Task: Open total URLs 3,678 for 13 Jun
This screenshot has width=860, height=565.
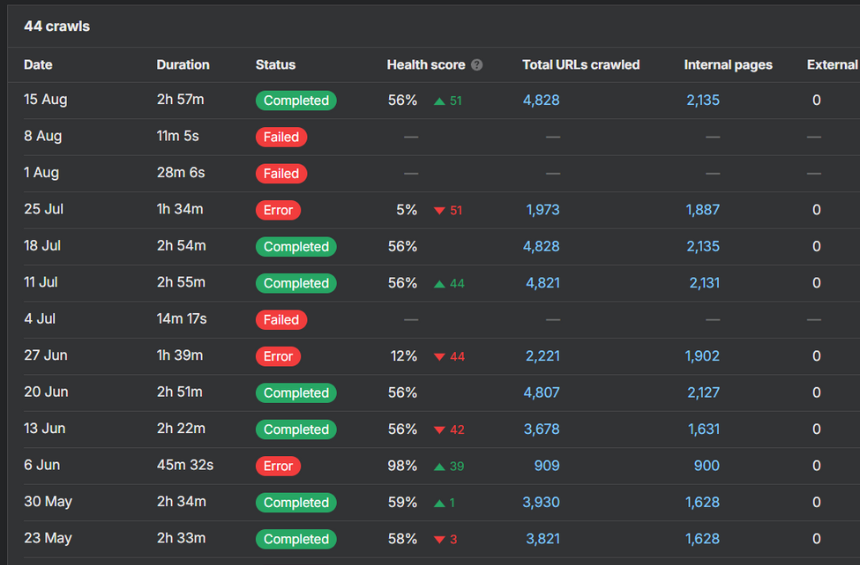Action: pos(541,429)
